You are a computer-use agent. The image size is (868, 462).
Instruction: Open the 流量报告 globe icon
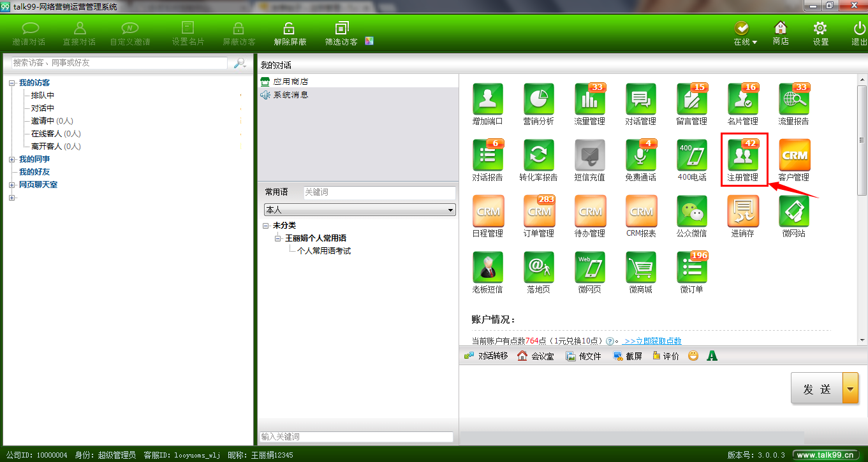click(794, 99)
